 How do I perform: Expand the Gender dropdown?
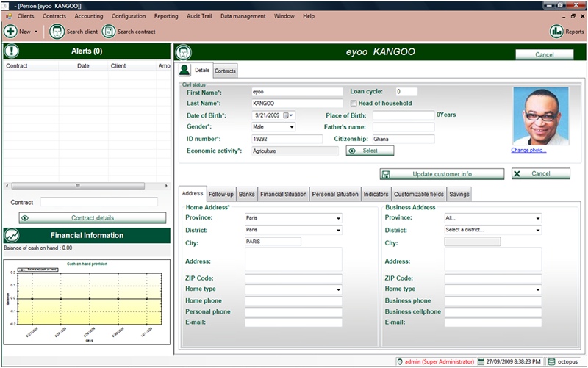pyautogui.click(x=291, y=127)
